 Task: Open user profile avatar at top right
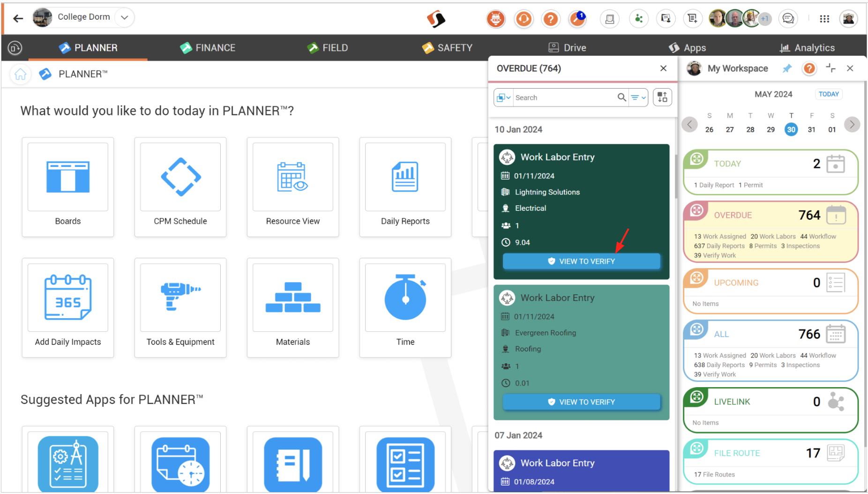tap(848, 19)
